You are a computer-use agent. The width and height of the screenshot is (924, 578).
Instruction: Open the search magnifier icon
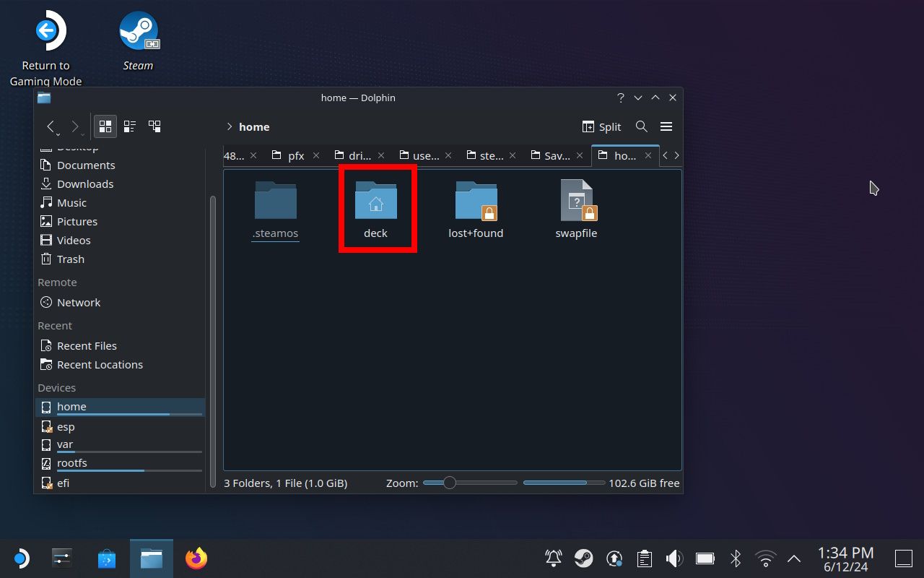(641, 126)
